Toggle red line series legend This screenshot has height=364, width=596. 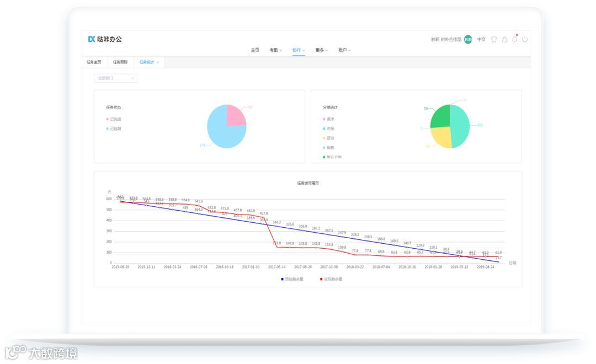(331, 279)
